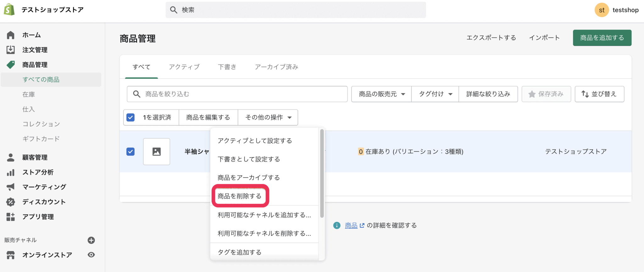Screen dimensions: 644x272
Task: Switch to the 下書き tab
Action: 227,67
